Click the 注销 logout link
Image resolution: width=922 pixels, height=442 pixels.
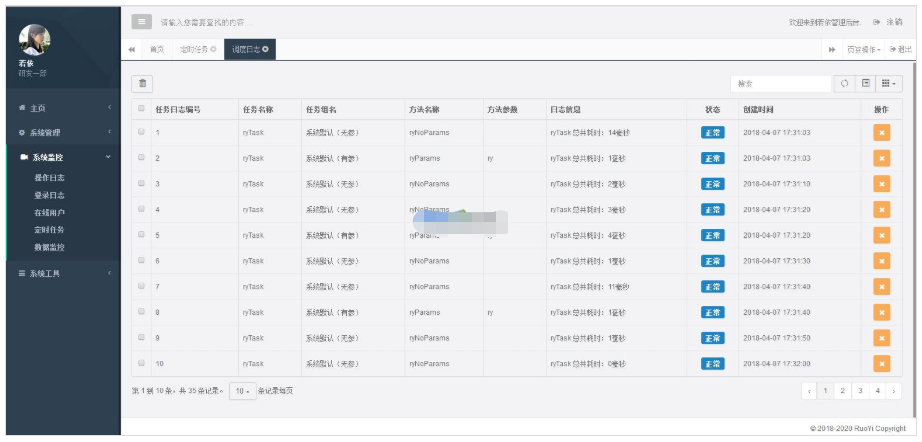[x=887, y=21]
